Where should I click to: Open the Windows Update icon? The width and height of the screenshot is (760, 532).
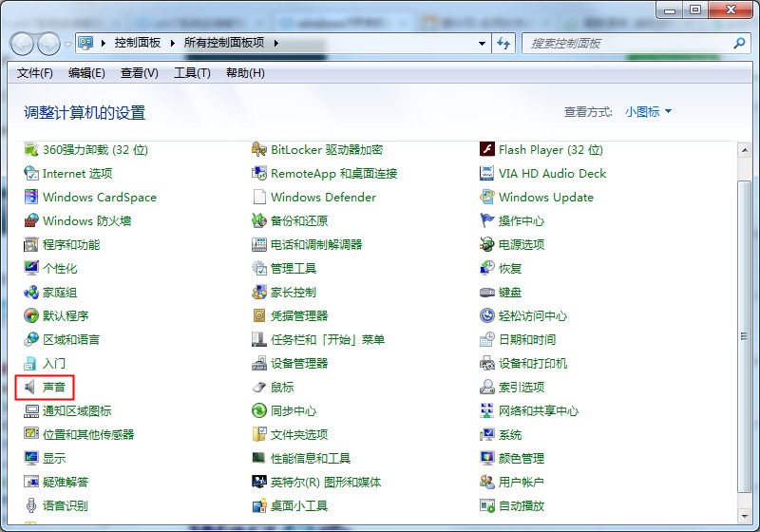486,197
